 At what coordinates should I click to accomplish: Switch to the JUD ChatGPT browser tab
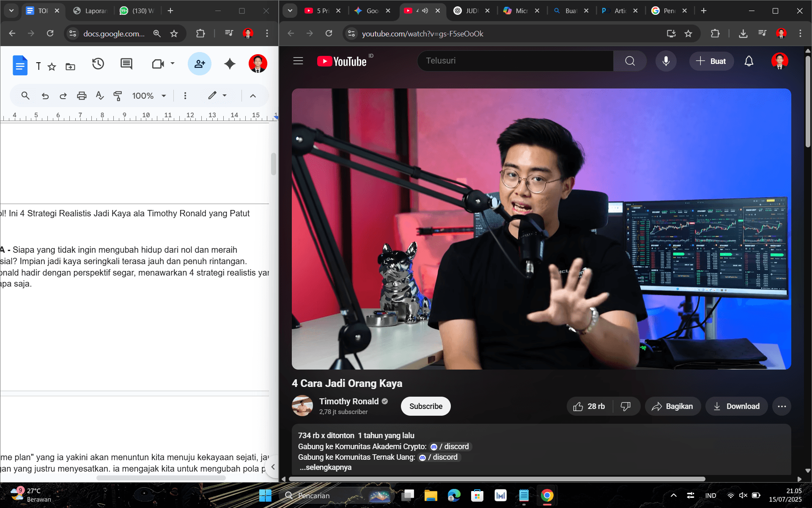click(472, 11)
